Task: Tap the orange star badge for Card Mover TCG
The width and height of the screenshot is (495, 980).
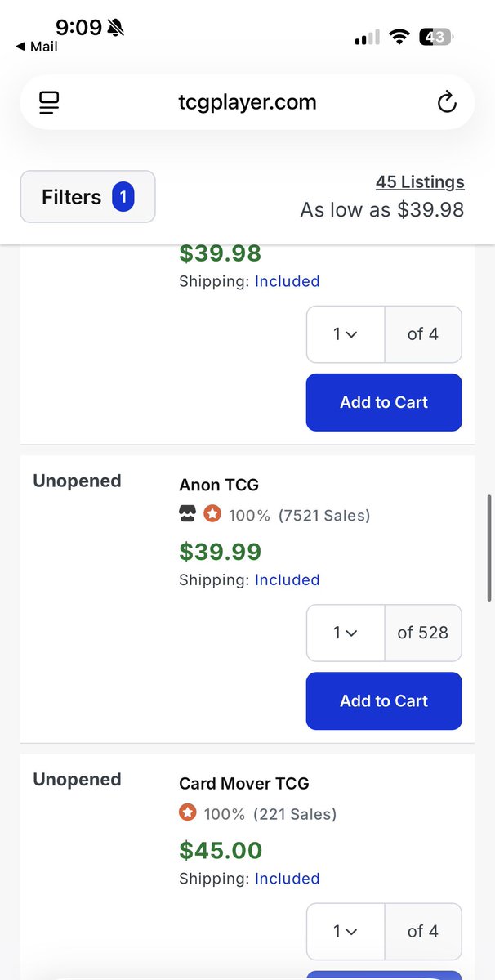Action: click(187, 813)
